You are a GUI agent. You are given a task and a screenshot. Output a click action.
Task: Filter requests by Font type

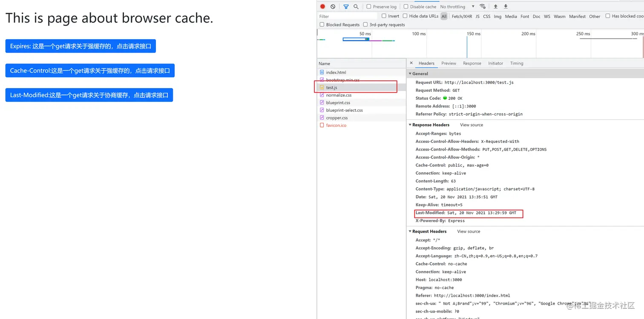click(x=525, y=16)
